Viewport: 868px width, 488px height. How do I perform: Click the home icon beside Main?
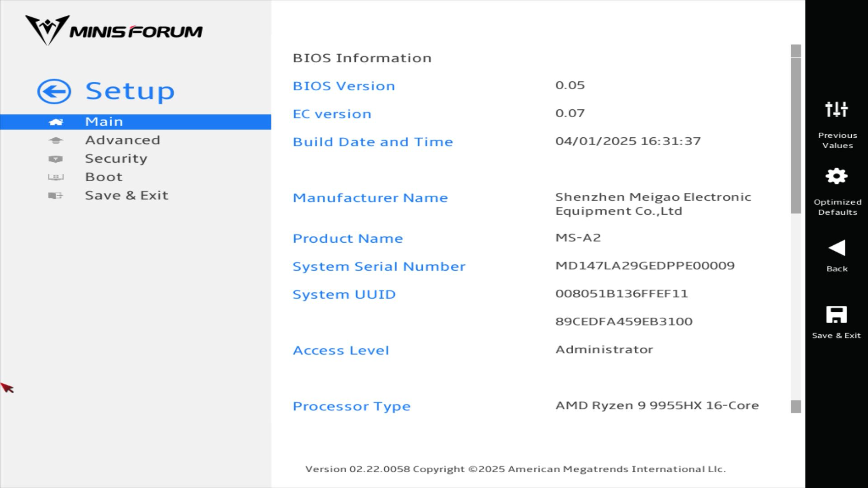pos(56,122)
